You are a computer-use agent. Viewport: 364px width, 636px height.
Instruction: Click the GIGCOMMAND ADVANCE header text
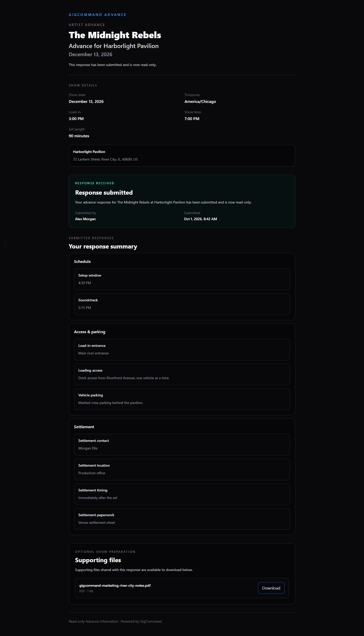click(x=97, y=15)
